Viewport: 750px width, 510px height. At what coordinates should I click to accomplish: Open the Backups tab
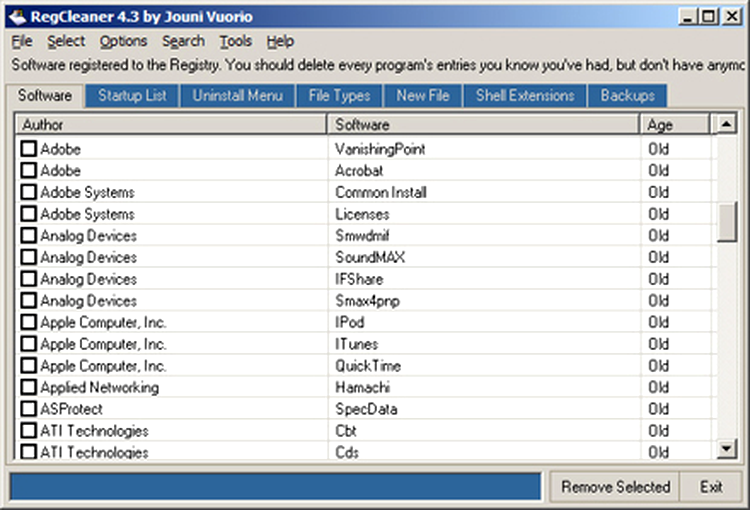[627, 95]
